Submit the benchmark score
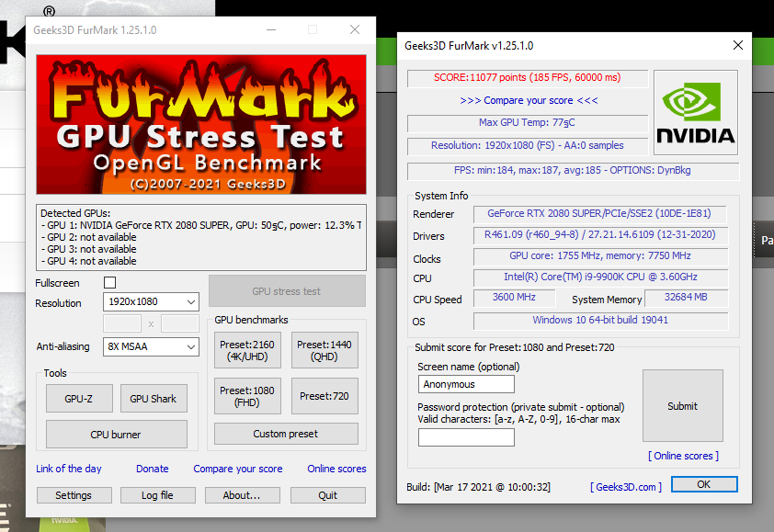 683,406
